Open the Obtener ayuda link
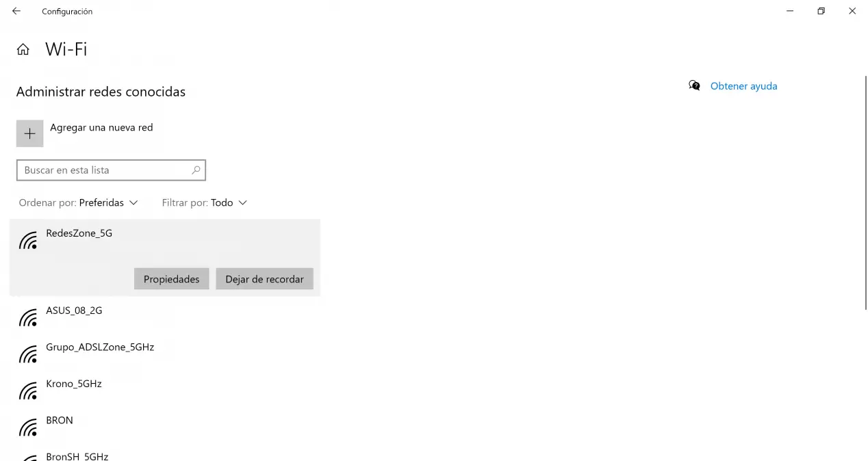Viewport: 868px width, 461px height. pos(743,86)
